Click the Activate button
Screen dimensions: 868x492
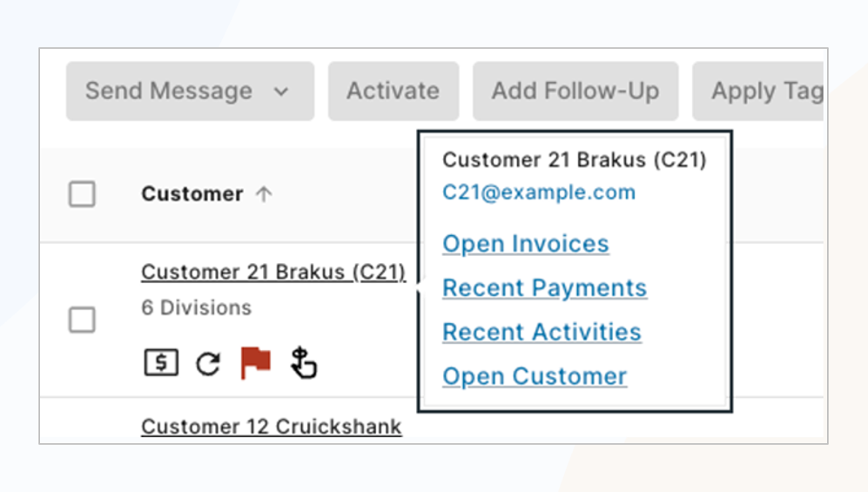click(393, 91)
